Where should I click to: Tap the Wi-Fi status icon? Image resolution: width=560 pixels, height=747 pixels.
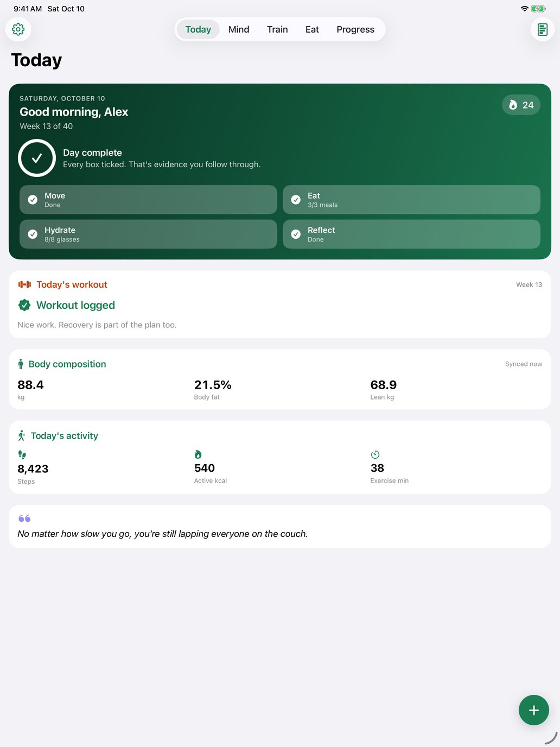(524, 9)
